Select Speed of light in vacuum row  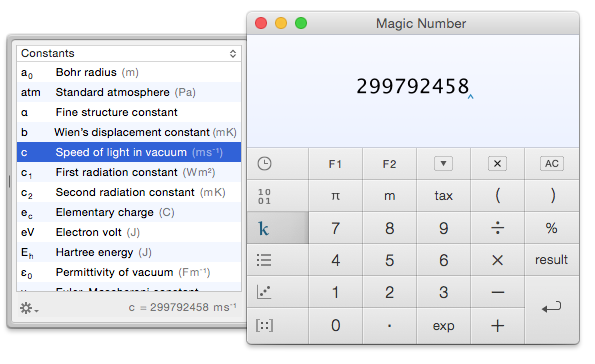coord(129,152)
